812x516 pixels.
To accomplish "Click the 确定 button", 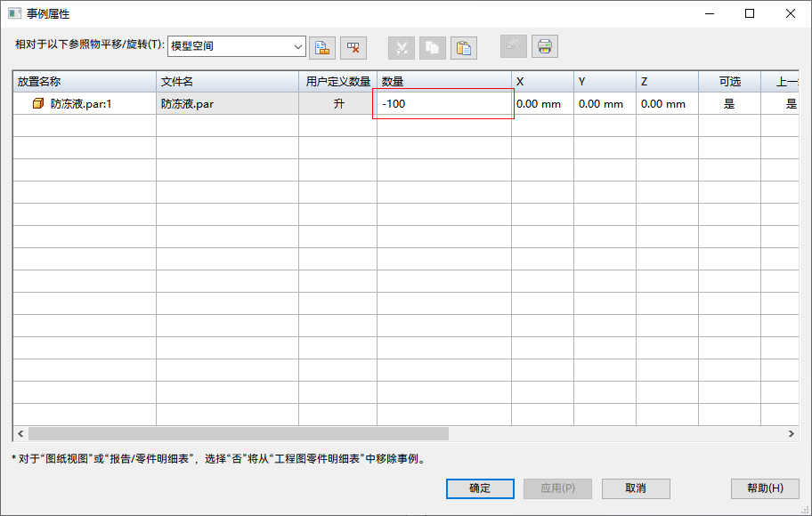I will tap(480, 488).
